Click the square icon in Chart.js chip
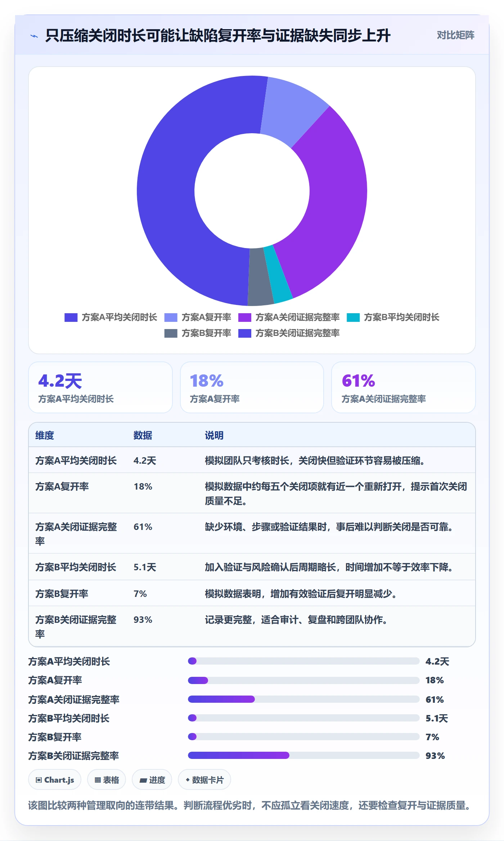504x841 pixels. [39, 780]
